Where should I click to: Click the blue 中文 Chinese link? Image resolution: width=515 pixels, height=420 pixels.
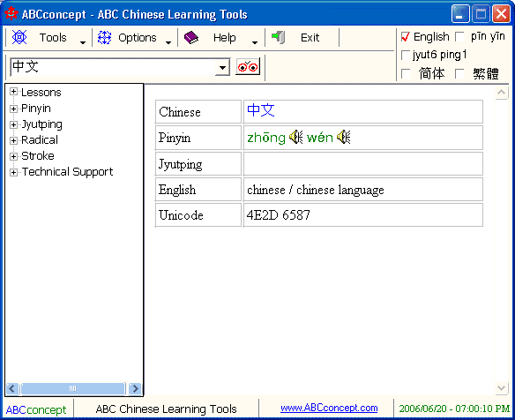tap(261, 110)
